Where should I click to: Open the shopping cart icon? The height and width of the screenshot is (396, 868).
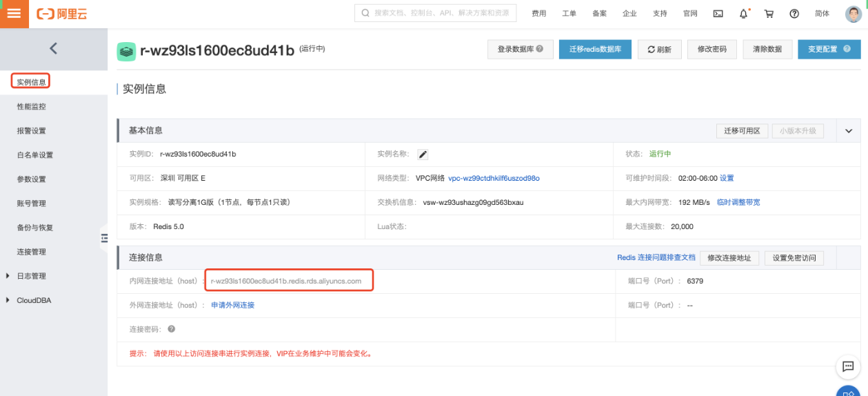pos(769,14)
